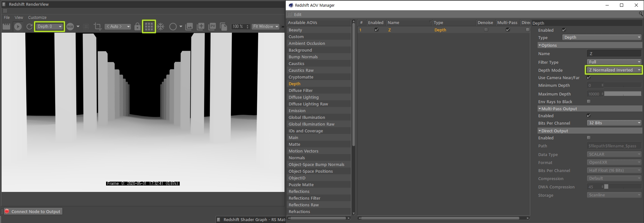644x223 pixels.
Task: Select Cryptomatte in Available AOVs list
Action: (x=301, y=77)
